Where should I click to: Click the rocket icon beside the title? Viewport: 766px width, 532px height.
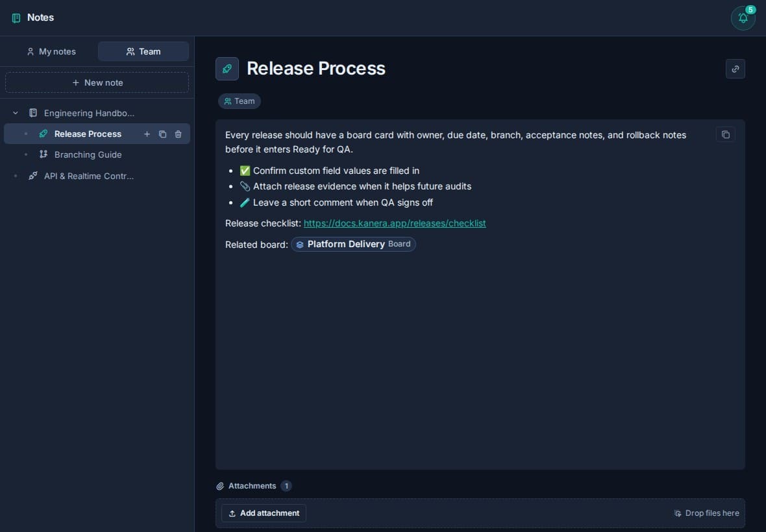[x=227, y=69]
